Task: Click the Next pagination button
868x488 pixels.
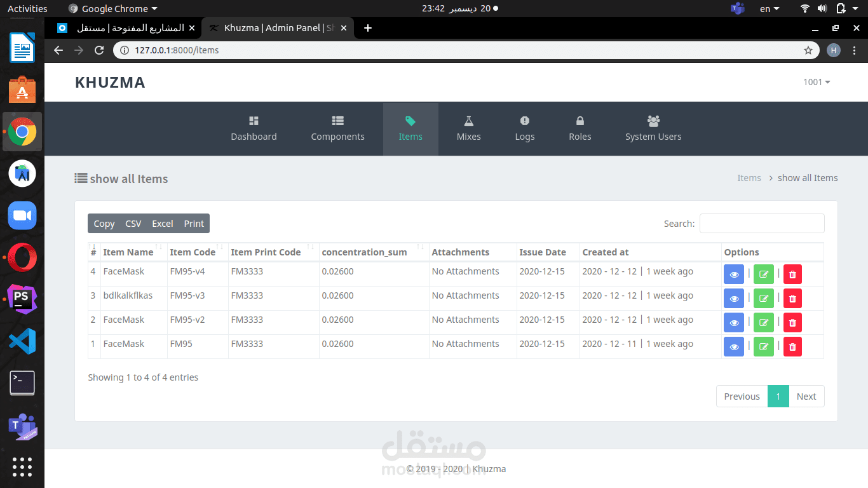Action: pos(806,396)
